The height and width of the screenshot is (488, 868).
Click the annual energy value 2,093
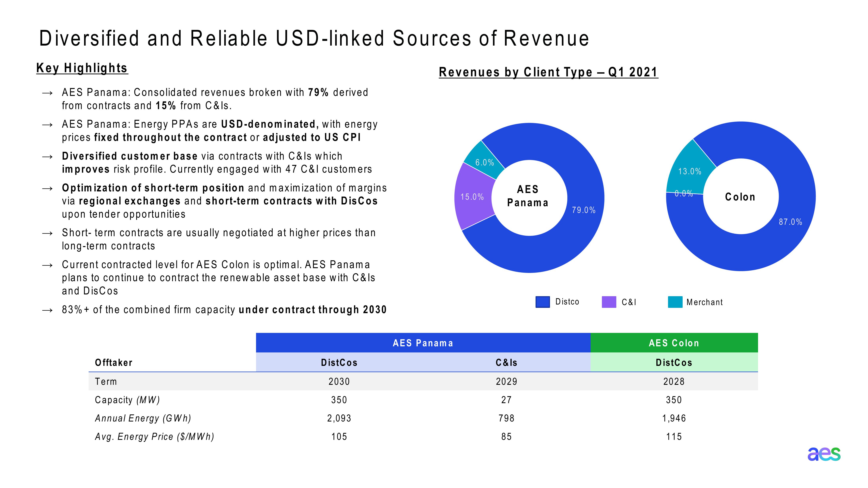click(x=339, y=418)
